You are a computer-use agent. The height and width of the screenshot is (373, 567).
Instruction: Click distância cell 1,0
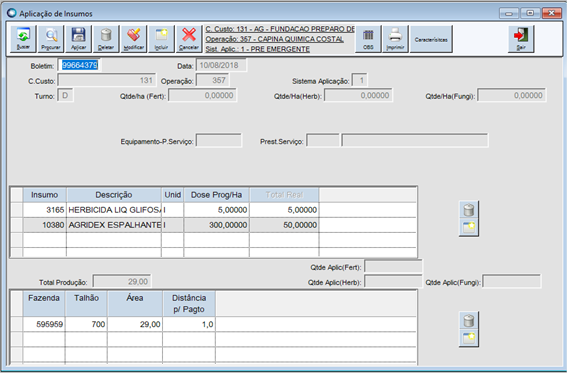click(x=189, y=324)
